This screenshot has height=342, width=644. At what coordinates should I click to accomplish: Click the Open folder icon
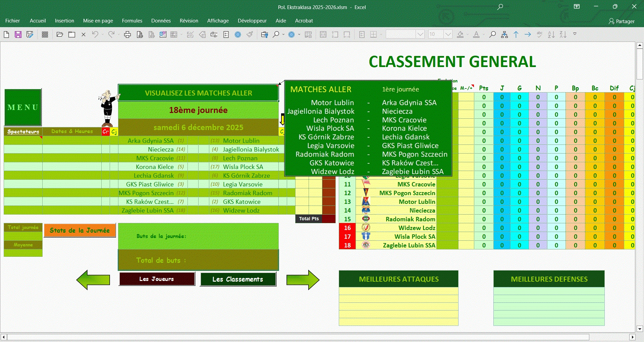[x=60, y=35]
